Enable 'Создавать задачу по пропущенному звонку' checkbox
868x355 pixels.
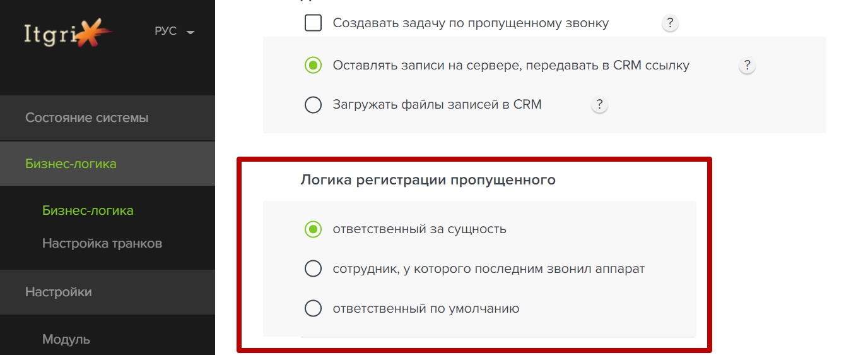pos(314,23)
